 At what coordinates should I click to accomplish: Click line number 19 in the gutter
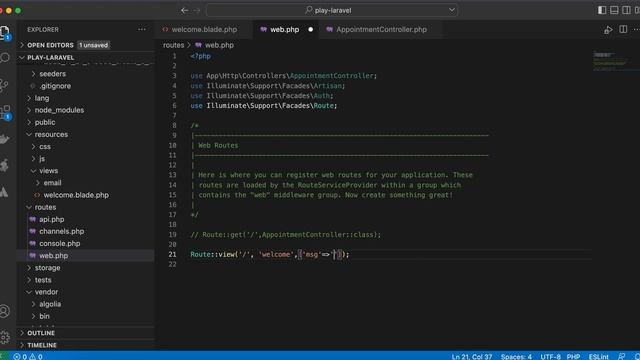point(173,235)
